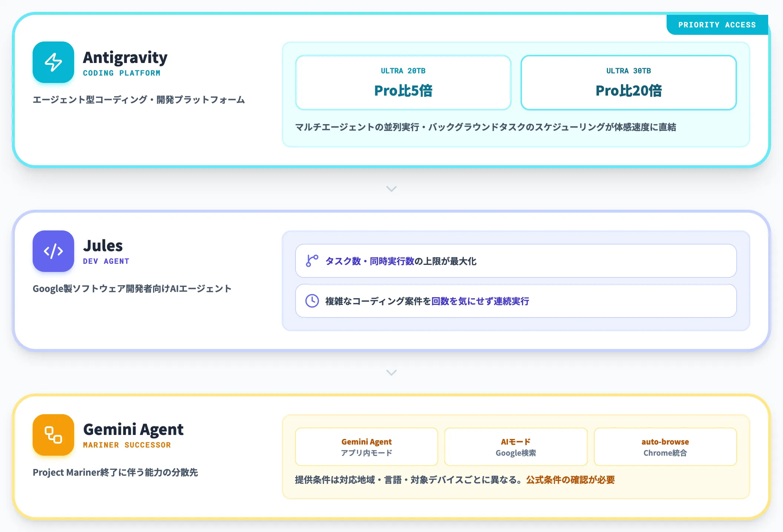
Task: Select the ULTRA 20TB Pro比5倍 card
Action: pyautogui.click(x=403, y=83)
